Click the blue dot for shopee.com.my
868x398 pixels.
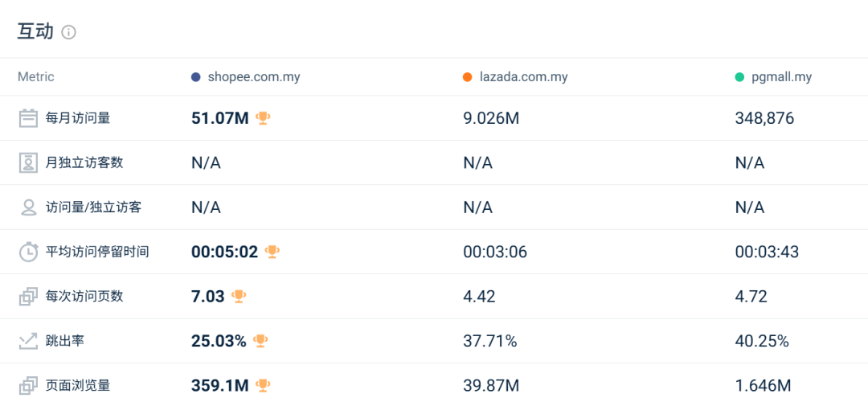click(x=195, y=77)
